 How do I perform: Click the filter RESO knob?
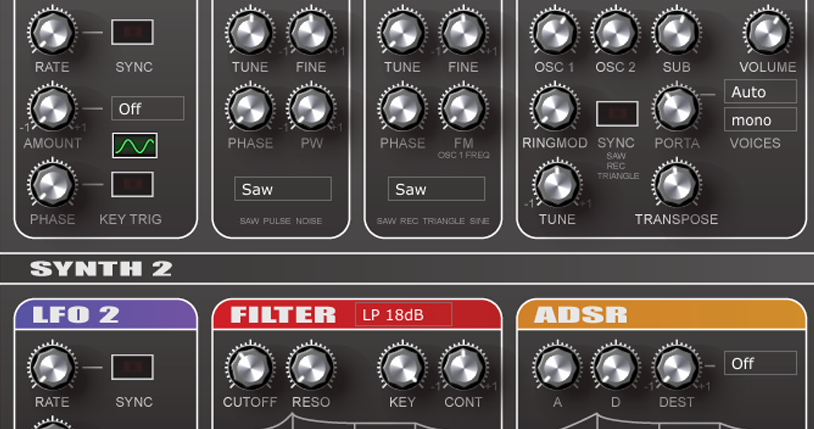(309, 367)
